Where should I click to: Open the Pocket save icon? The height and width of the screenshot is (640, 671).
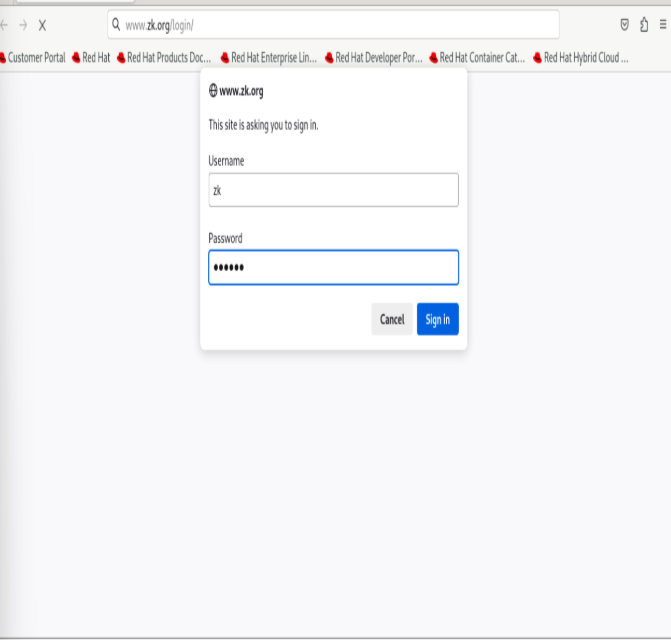coord(624,25)
